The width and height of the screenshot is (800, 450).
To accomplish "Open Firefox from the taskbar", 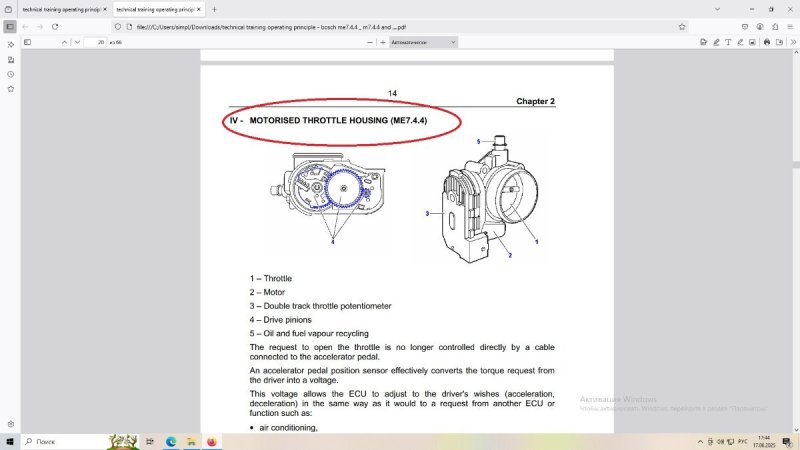I will [x=212, y=441].
